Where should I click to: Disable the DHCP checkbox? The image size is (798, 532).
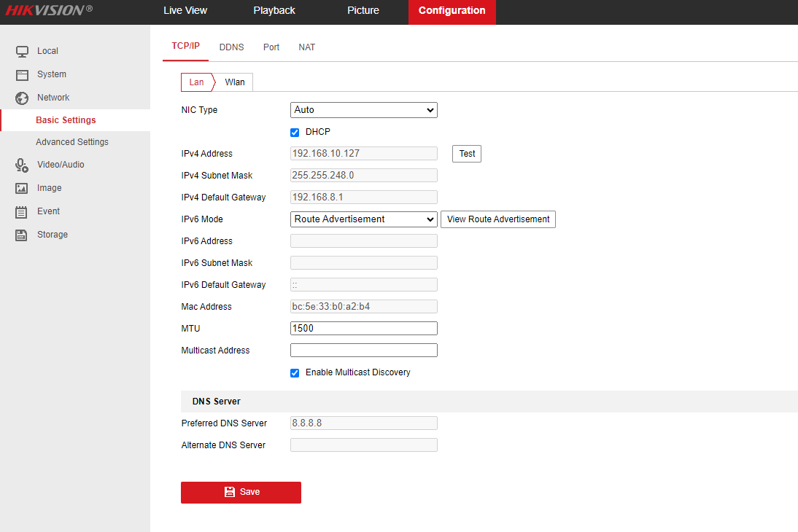tap(294, 132)
